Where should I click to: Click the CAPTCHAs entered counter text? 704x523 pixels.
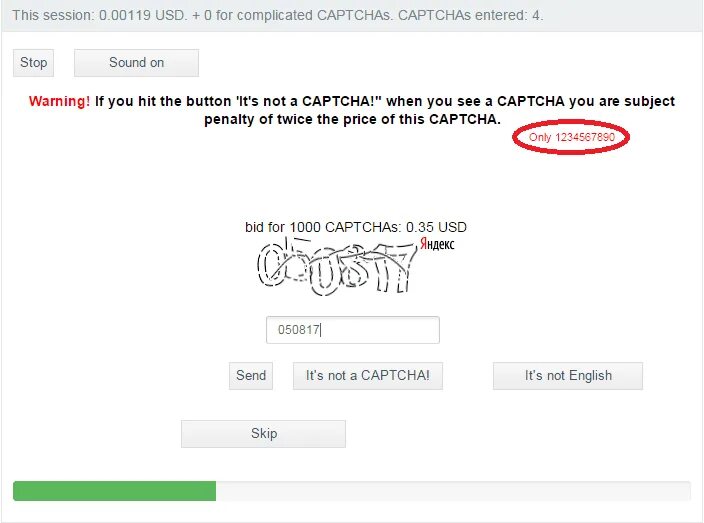point(471,15)
